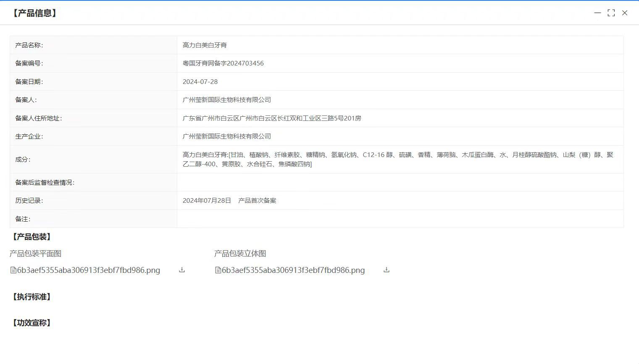
Task: Click the 备案人住所地址 row label
Action: (x=39, y=118)
